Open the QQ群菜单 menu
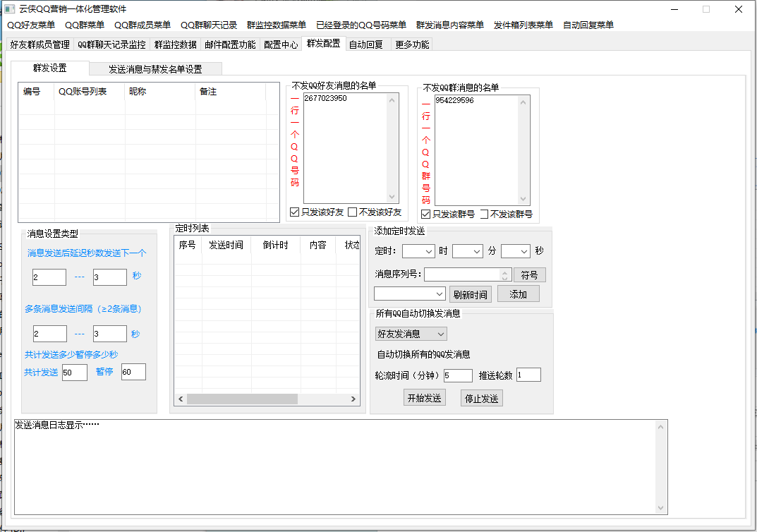This screenshot has height=532, width=757. [x=85, y=25]
